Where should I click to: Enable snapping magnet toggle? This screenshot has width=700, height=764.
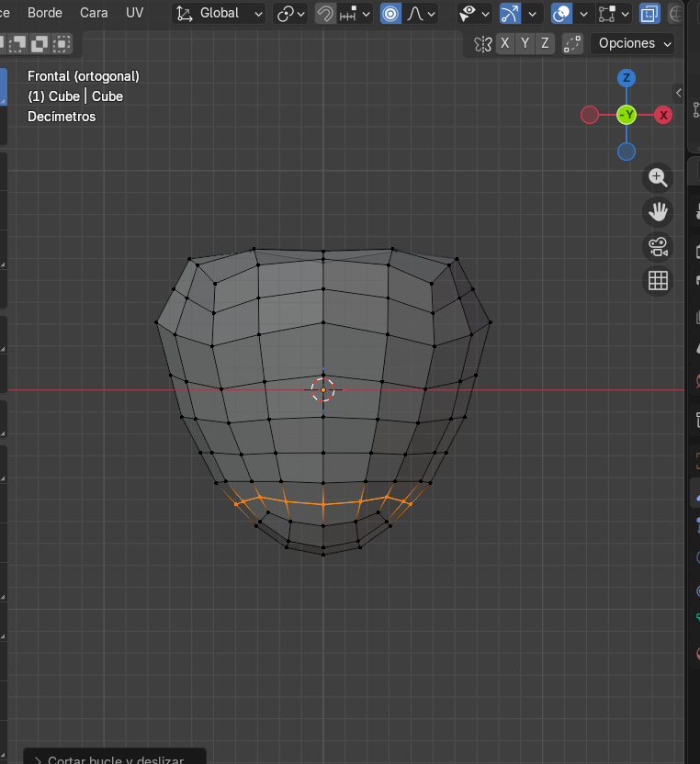(325, 14)
